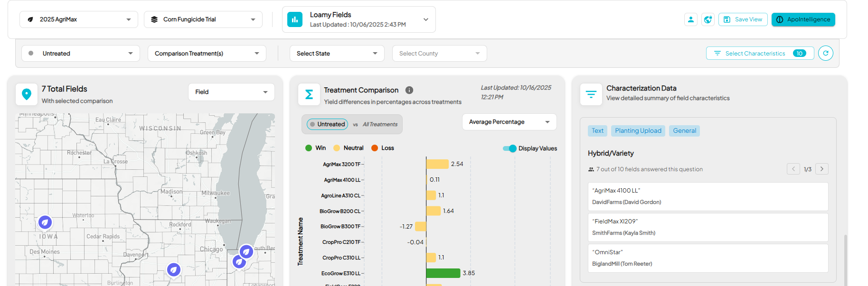
Task: Toggle the Untreated comparison chip
Action: pos(327,124)
